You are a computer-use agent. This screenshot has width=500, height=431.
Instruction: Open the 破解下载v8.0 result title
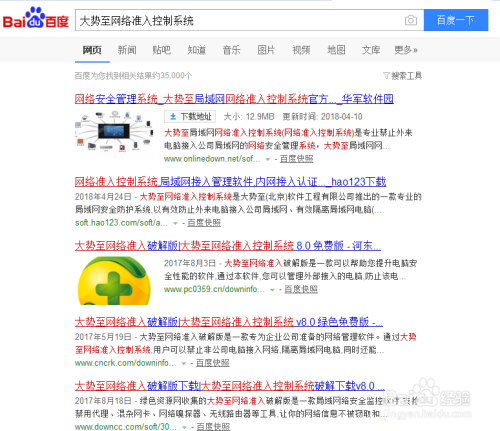tap(230, 386)
